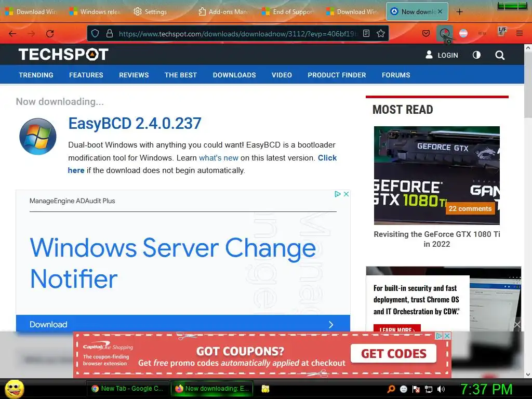Click the user icon next to LOGIN

coord(429,55)
